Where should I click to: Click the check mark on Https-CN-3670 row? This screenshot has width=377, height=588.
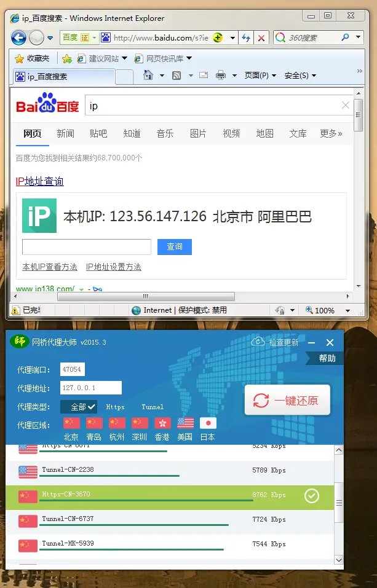(312, 496)
